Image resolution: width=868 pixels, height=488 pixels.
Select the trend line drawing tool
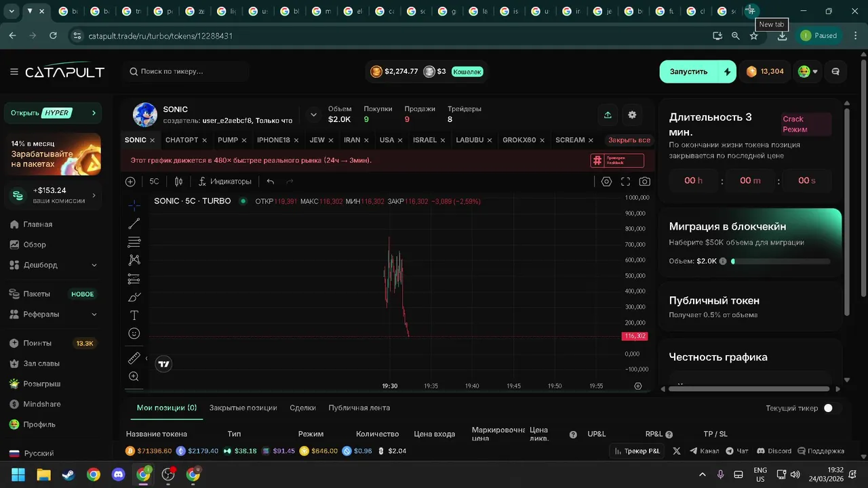pyautogui.click(x=134, y=224)
